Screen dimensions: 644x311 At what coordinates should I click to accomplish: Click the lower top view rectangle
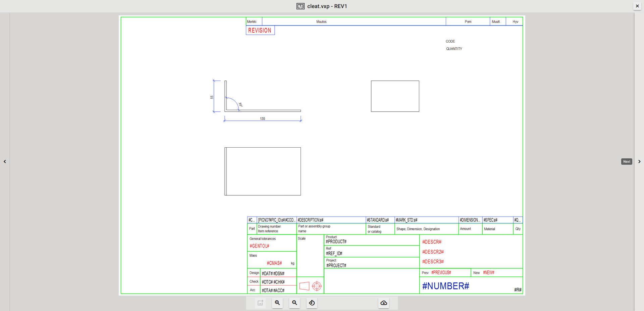pyautogui.click(x=263, y=171)
